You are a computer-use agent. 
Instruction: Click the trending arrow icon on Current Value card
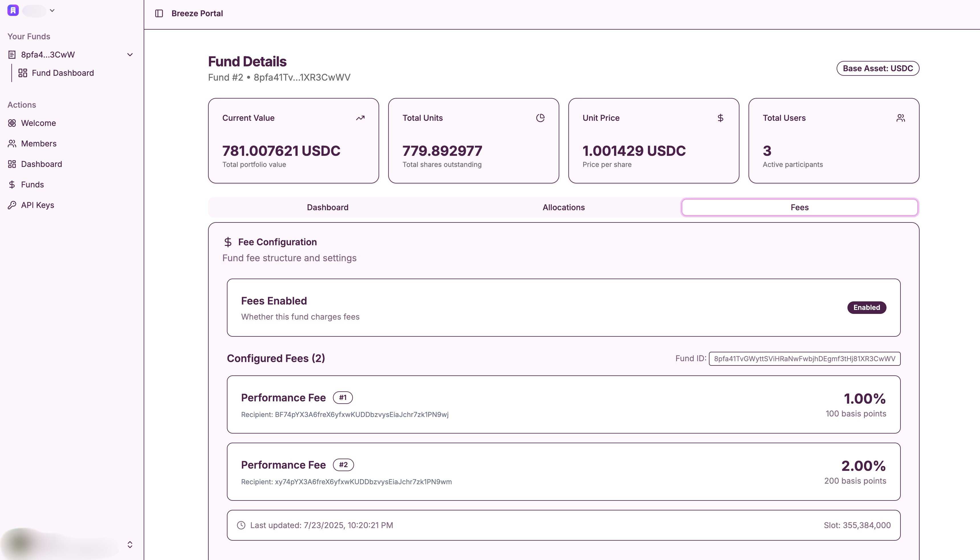coord(360,118)
